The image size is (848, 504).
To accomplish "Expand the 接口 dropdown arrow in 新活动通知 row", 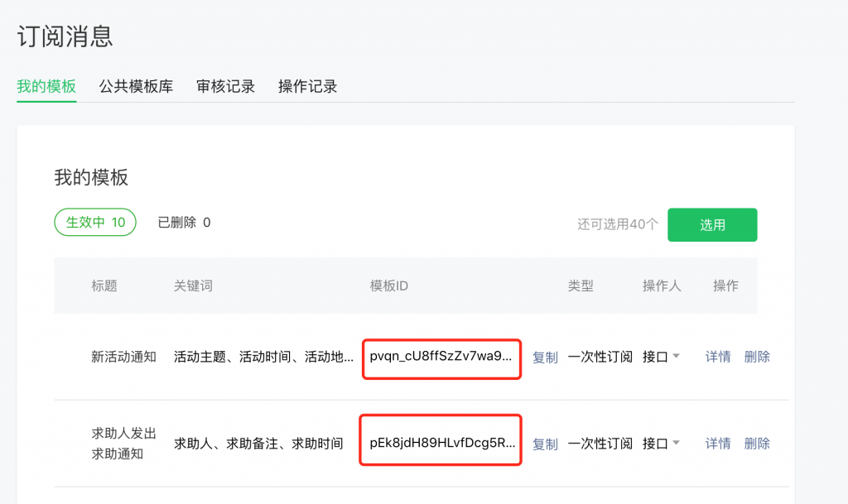I will (x=676, y=357).
